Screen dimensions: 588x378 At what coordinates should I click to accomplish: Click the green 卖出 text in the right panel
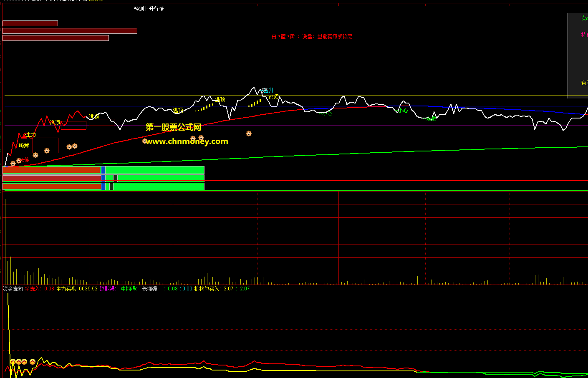pyautogui.click(x=584, y=18)
